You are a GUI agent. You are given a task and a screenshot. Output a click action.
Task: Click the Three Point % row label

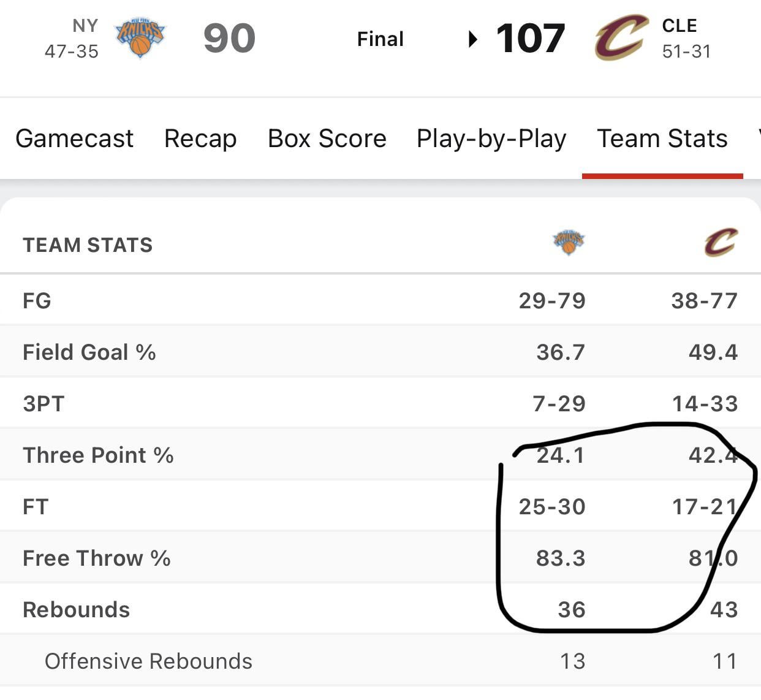click(98, 455)
